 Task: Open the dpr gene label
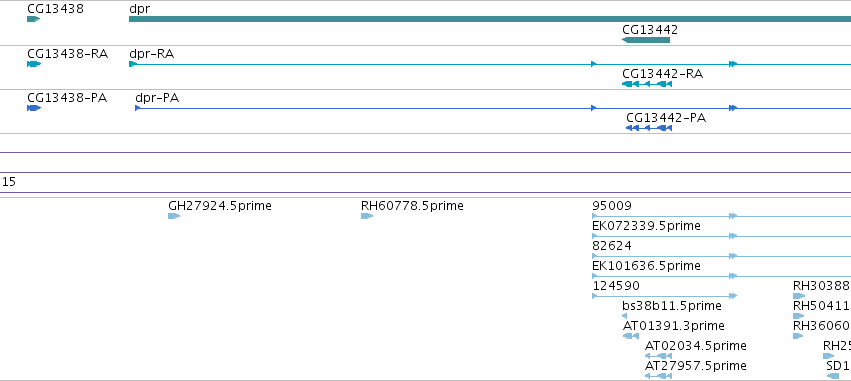pos(139,9)
